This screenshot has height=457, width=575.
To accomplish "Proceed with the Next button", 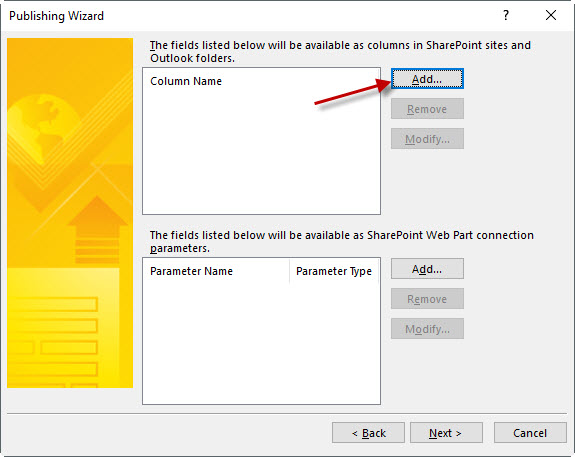I will click(446, 433).
